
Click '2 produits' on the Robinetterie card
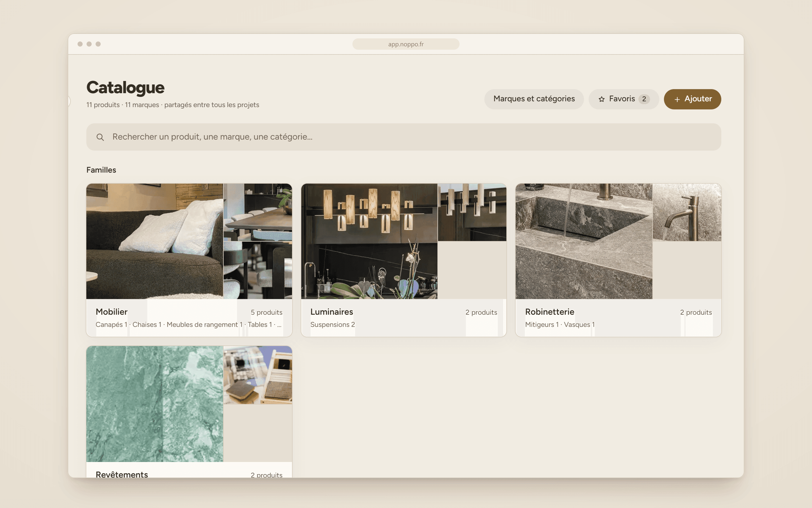tap(696, 312)
